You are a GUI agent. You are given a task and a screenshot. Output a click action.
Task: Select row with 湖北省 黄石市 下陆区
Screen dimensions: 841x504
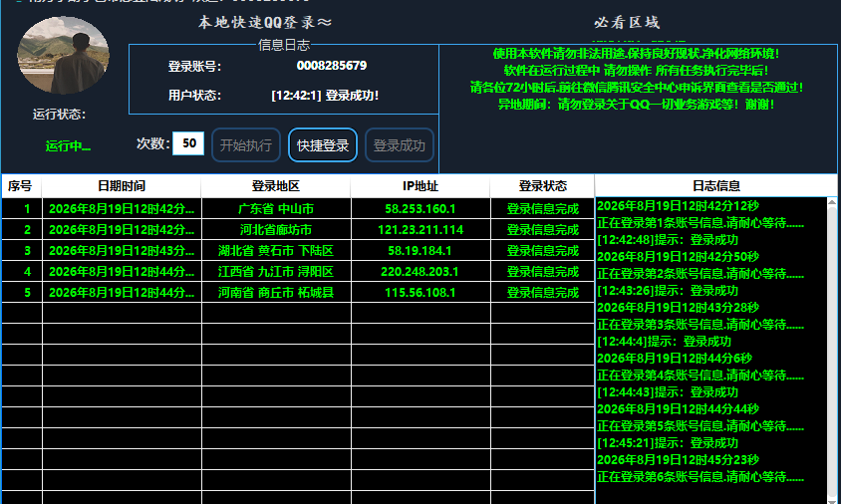298,250
